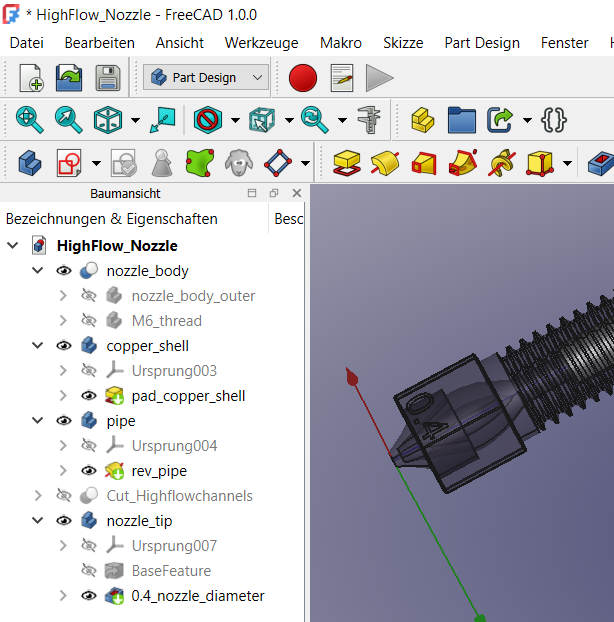Hide the pad_copper_shell feature

89,396
